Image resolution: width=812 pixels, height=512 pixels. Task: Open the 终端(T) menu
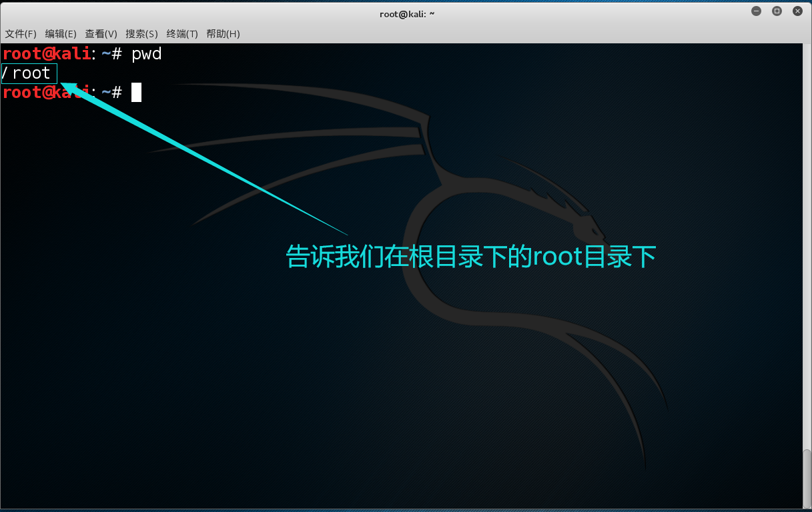[181, 34]
